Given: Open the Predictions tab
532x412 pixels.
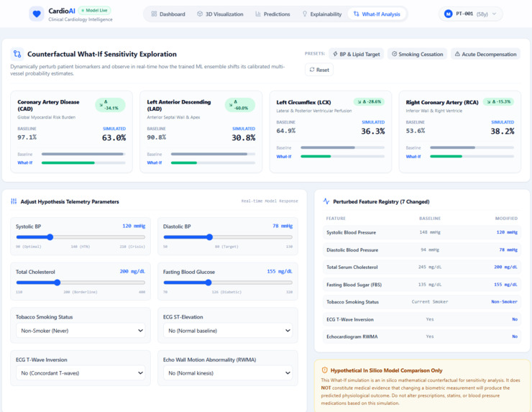Looking at the screenshot, I should tap(272, 14).
